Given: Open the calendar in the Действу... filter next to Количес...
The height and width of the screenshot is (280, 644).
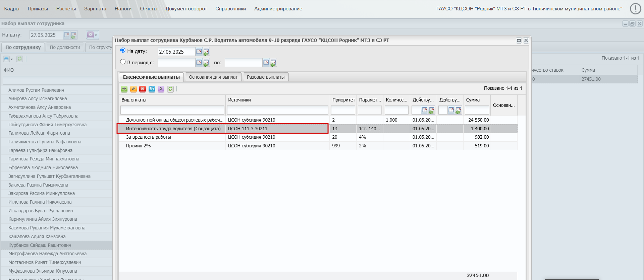Looking at the screenshot, I should [424, 110].
